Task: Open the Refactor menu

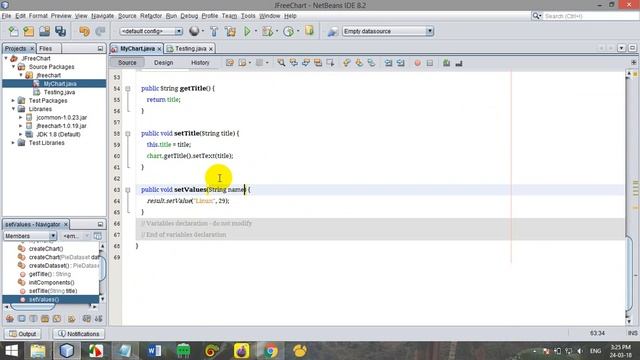Action: [x=151, y=16]
